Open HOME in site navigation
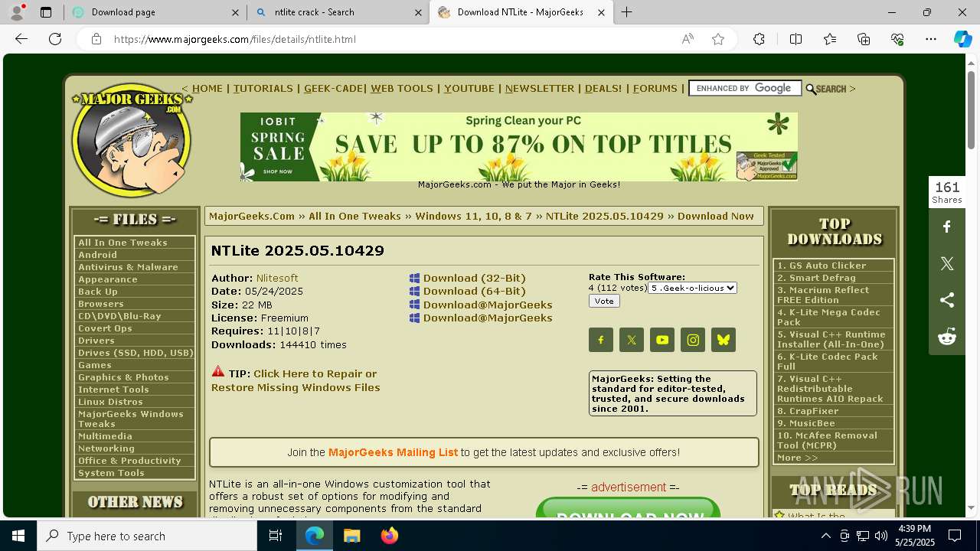This screenshot has height=551, width=980. click(207, 89)
